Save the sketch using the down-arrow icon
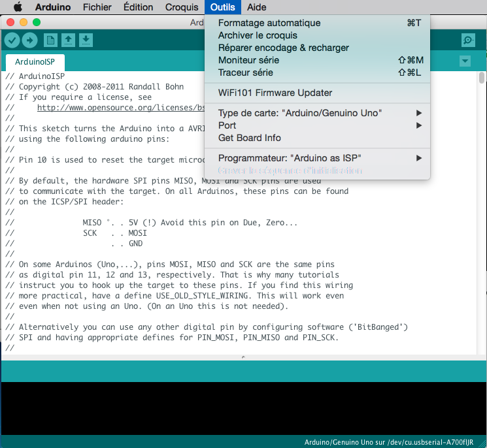 coord(86,40)
